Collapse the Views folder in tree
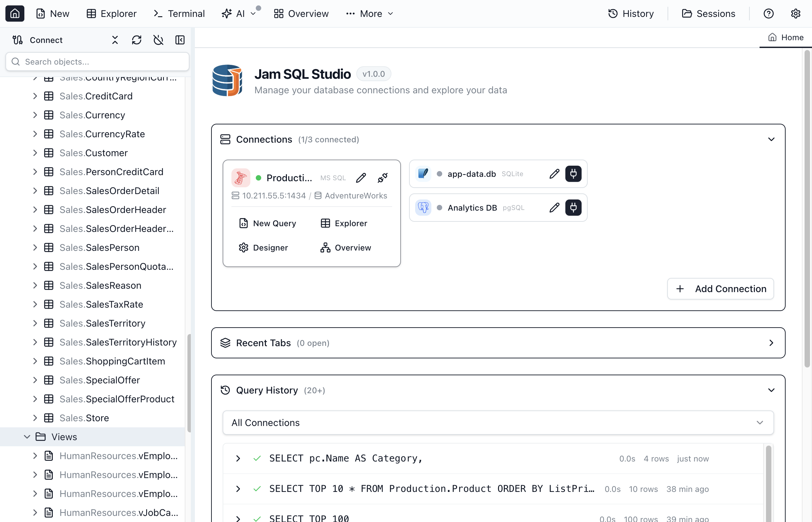812x522 pixels. point(27,437)
